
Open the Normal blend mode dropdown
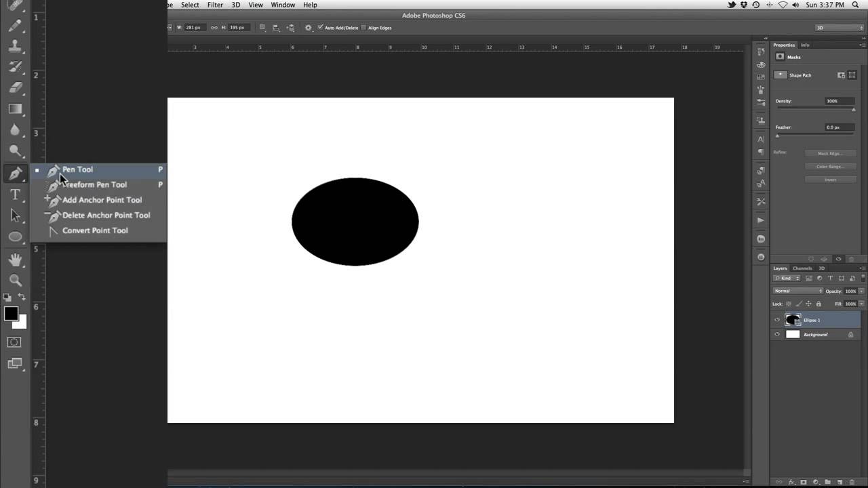pyautogui.click(x=798, y=291)
